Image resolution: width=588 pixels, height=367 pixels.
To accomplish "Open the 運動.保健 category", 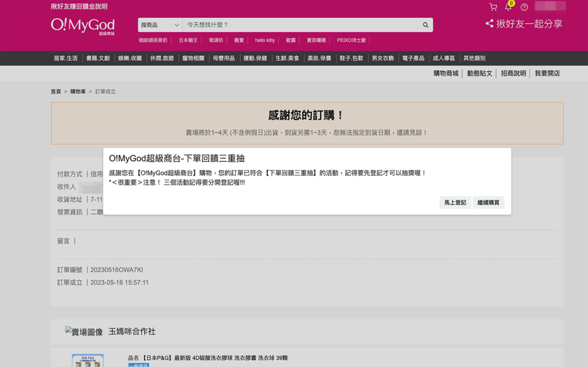I will point(255,58).
